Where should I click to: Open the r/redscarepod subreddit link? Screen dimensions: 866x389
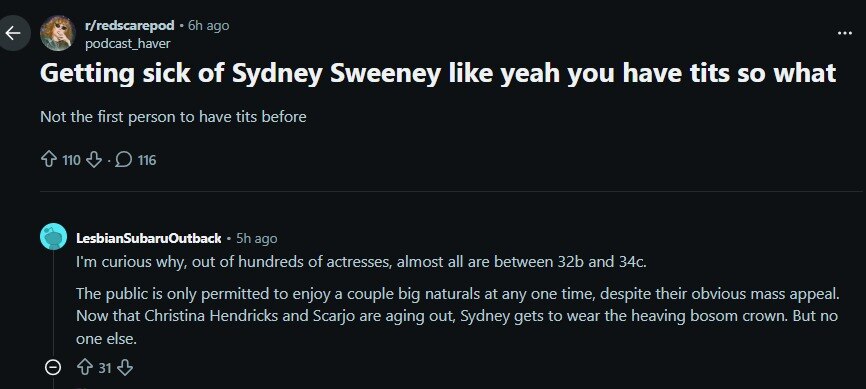129,25
